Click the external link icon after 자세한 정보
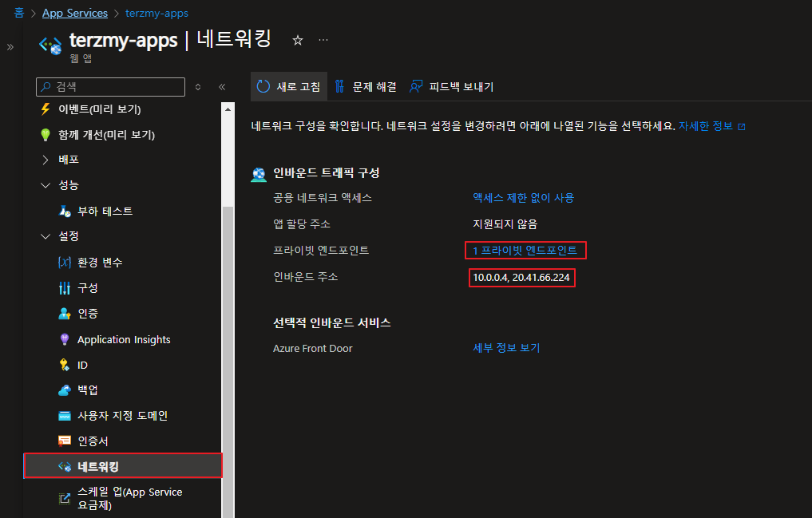The image size is (812, 518). [x=742, y=127]
